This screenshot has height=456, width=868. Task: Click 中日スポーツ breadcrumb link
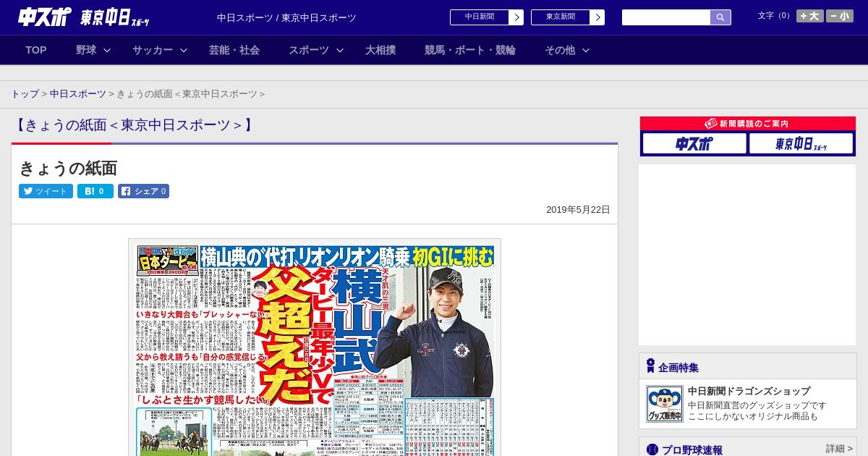[x=78, y=94]
